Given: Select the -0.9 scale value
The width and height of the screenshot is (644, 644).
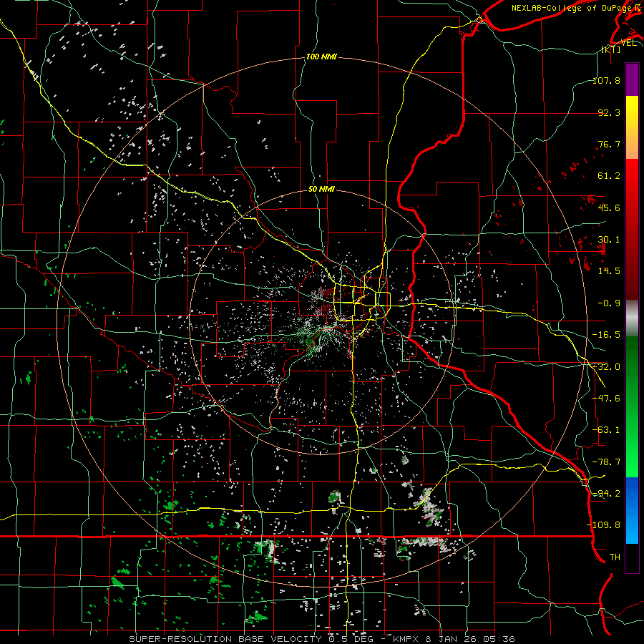Looking at the screenshot, I should point(609,303).
